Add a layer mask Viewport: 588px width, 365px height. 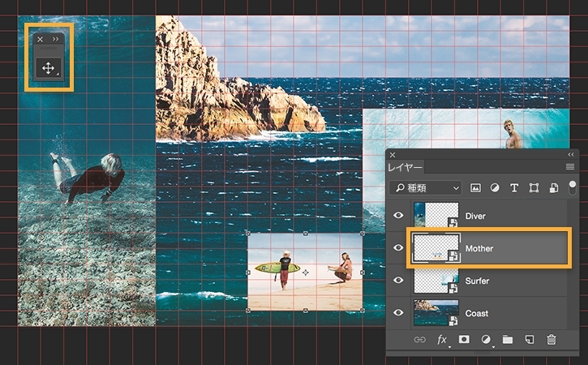point(464,340)
